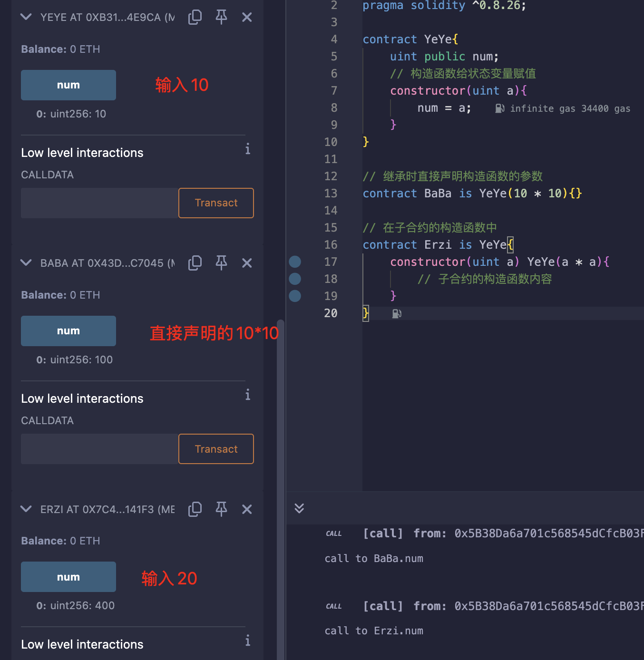Open info for YEYE low level interactions
The image size is (644, 660).
point(248,149)
